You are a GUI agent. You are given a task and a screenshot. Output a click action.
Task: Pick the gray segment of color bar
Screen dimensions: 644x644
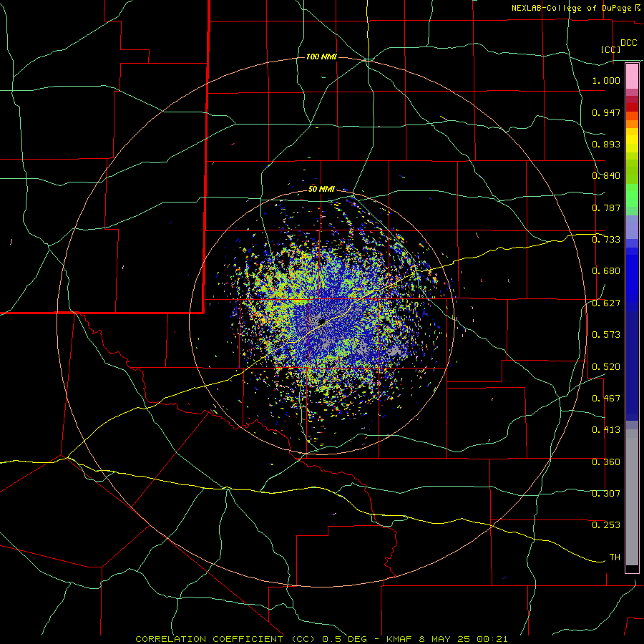point(632,497)
